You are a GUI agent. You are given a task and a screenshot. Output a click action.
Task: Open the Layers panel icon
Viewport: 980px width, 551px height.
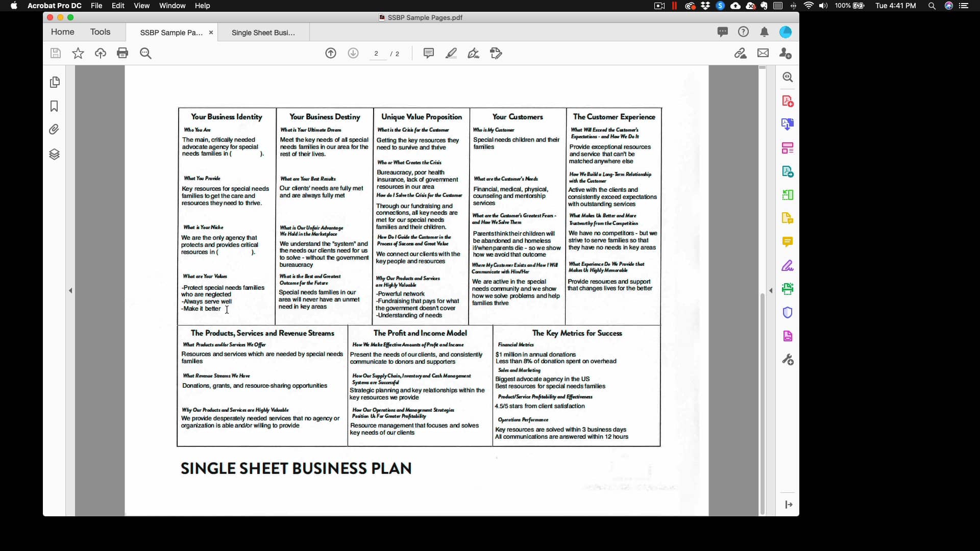pos(54,154)
